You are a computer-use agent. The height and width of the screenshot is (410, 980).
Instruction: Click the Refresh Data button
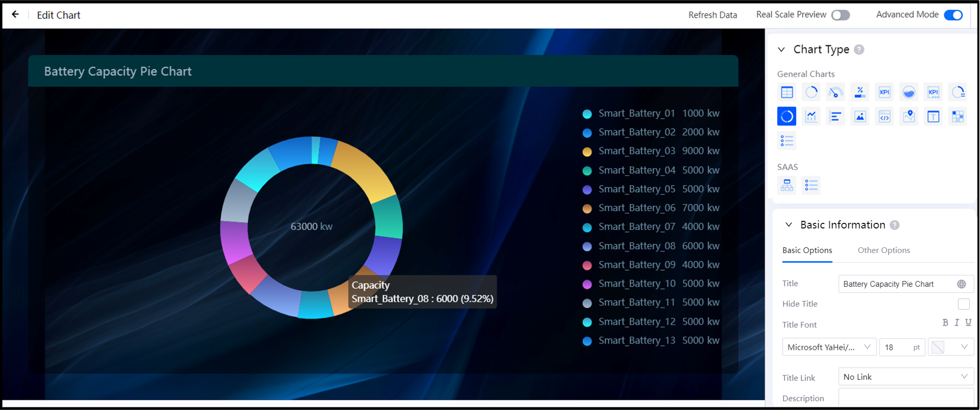tap(712, 15)
